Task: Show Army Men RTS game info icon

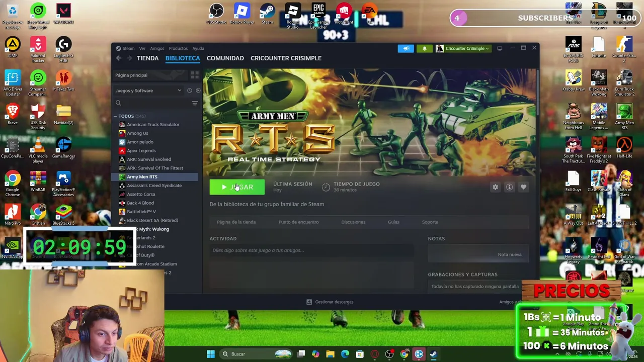Action: [x=509, y=187]
